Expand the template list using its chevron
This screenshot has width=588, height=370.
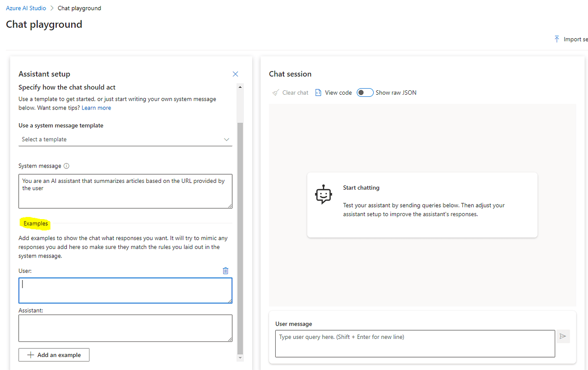227,139
